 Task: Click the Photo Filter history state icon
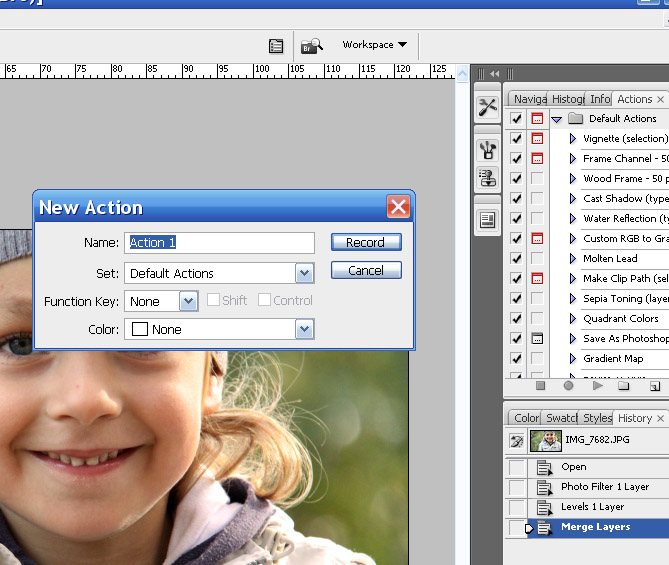coord(544,487)
